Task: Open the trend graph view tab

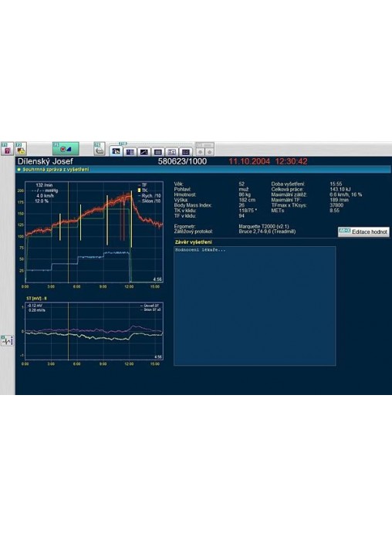Action: [x=144, y=152]
